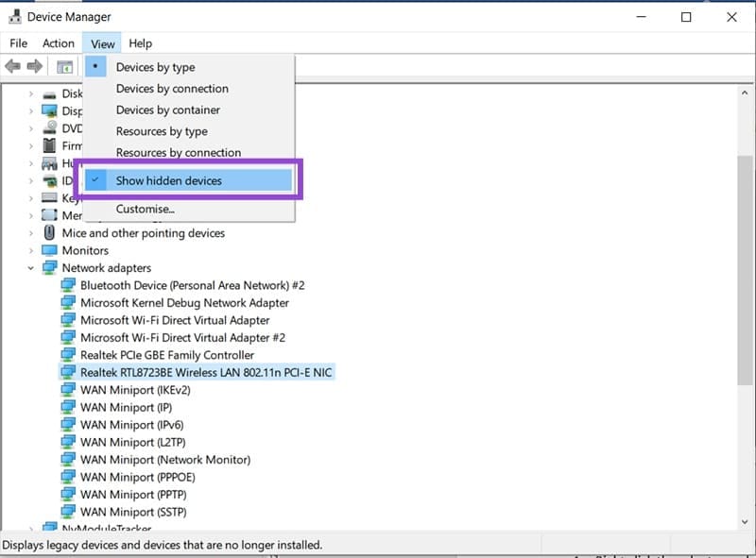
Task: Click the show/hide console tree toolbar icon
Action: [x=64, y=66]
